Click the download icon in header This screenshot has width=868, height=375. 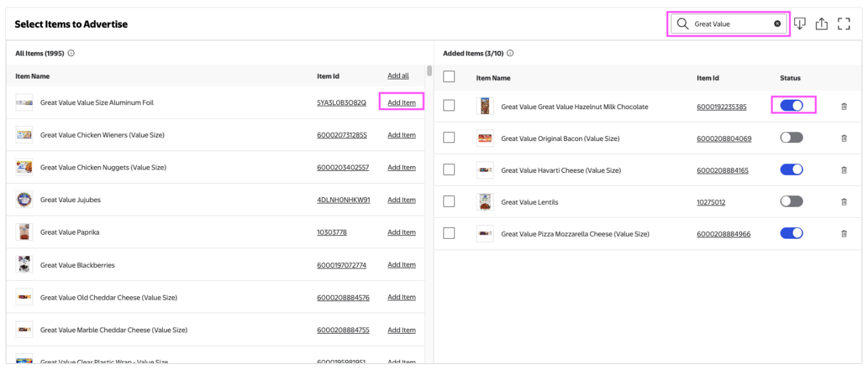coord(800,24)
